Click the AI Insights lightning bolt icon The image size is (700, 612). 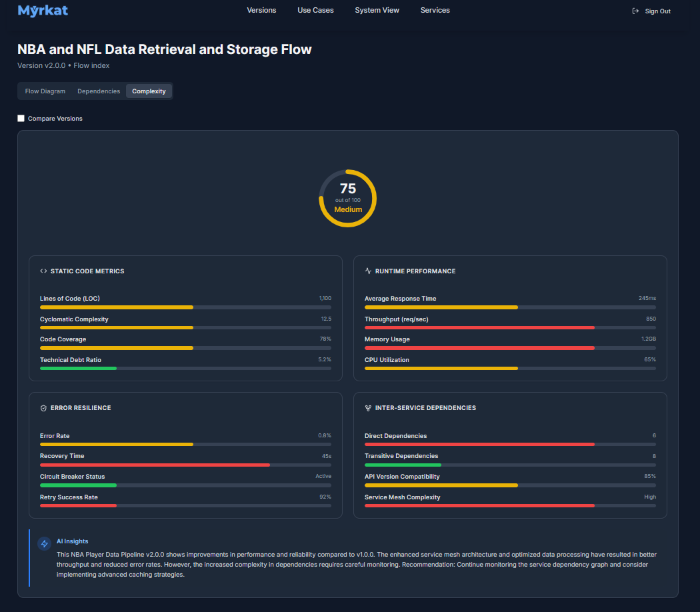pyautogui.click(x=44, y=544)
